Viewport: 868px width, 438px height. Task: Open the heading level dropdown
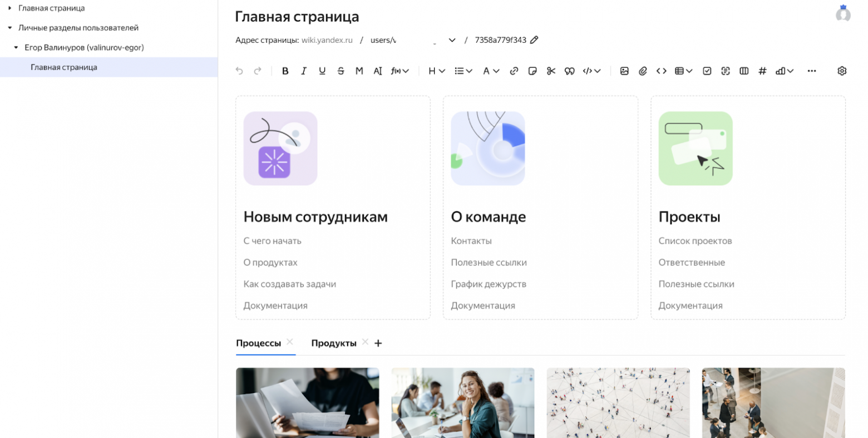pos(436,71)
